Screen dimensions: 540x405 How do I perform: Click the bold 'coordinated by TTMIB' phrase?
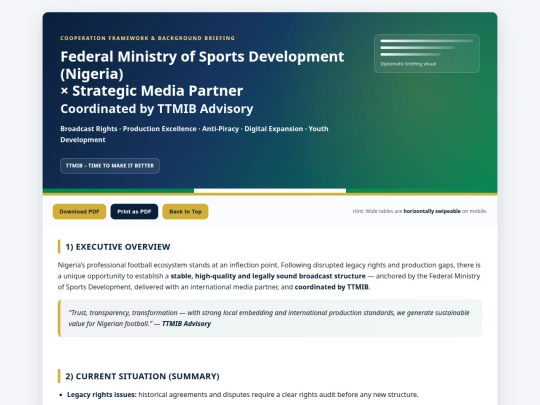(x=331, y=287)
